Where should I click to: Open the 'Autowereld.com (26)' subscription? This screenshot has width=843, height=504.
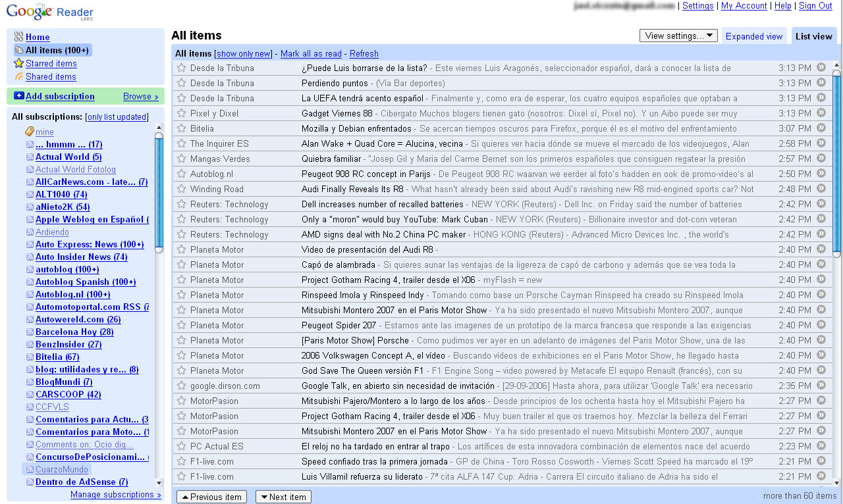(78, 320)
